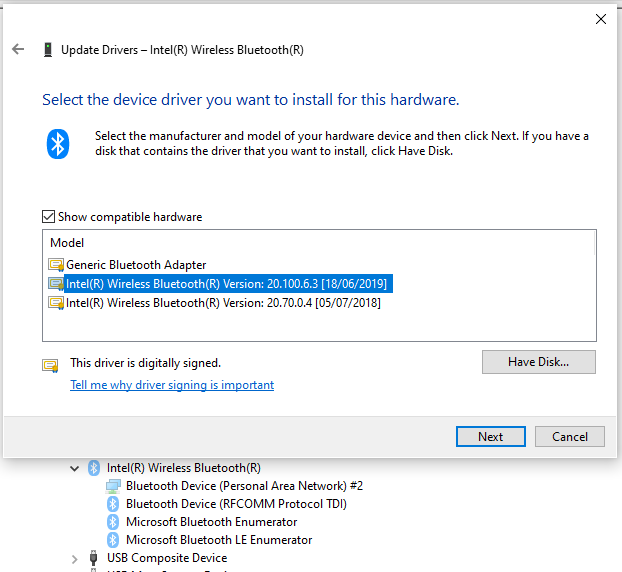Click driver icon for version 20.70.0.4

56,303
